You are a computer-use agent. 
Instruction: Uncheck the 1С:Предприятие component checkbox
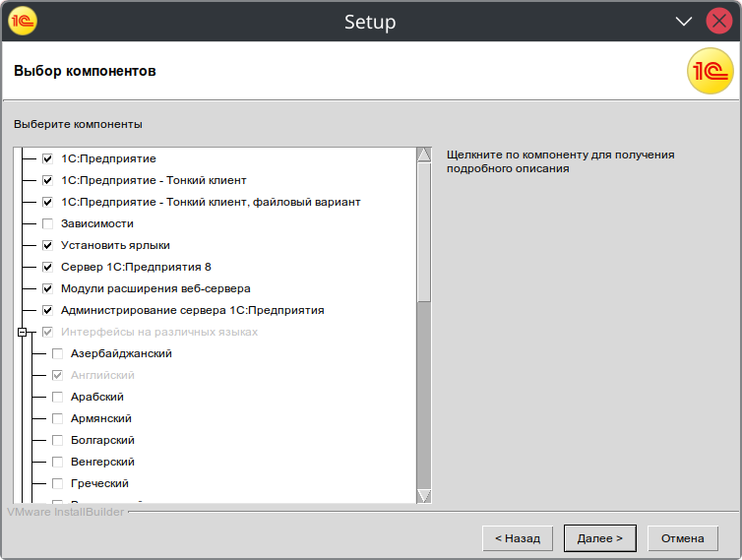point(47,158)
